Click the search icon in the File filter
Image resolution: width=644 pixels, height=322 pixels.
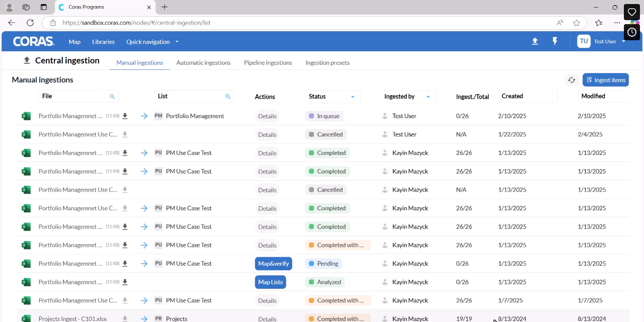point(112,96)
